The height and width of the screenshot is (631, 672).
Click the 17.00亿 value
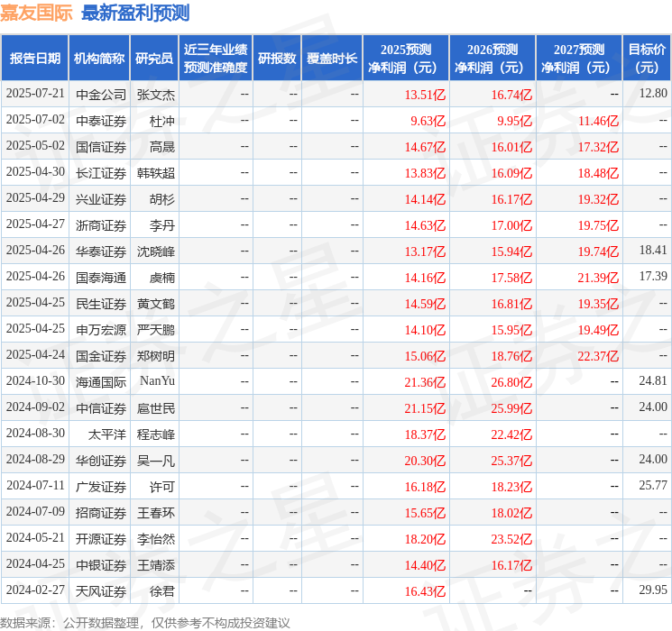[511, 225]
